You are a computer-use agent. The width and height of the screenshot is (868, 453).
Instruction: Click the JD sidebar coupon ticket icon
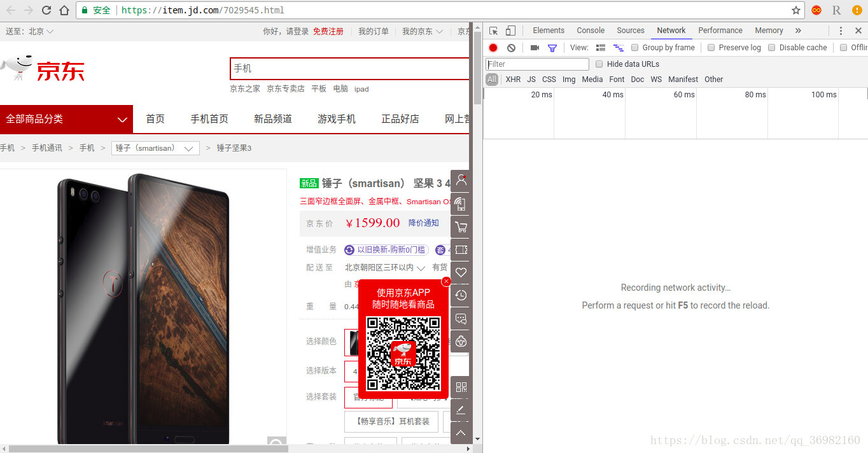(461, 249)
